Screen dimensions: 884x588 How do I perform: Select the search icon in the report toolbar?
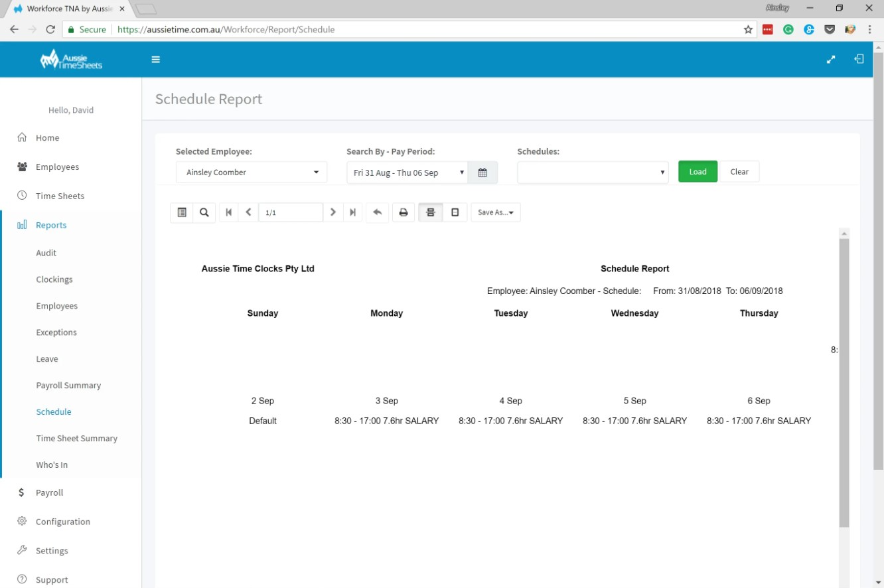pyautogui.click(x=204, y=212)
